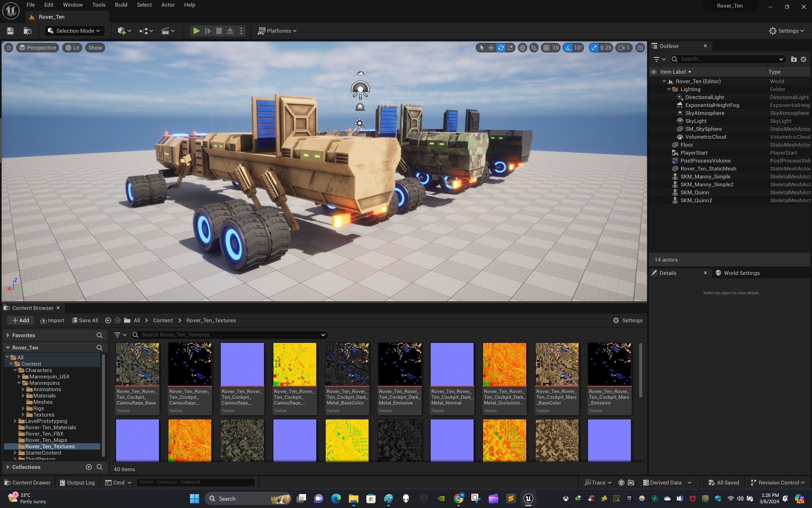Select the Rover_Ten_Maps folder in the tree
This screenshot has width=812, height=508.
(x=46, y=440)
